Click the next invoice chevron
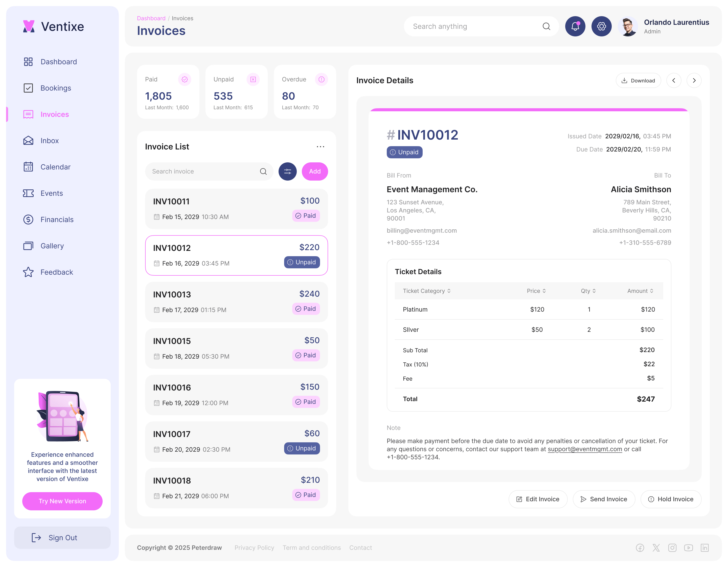This screenshot has height=567, width=728. 694,80
